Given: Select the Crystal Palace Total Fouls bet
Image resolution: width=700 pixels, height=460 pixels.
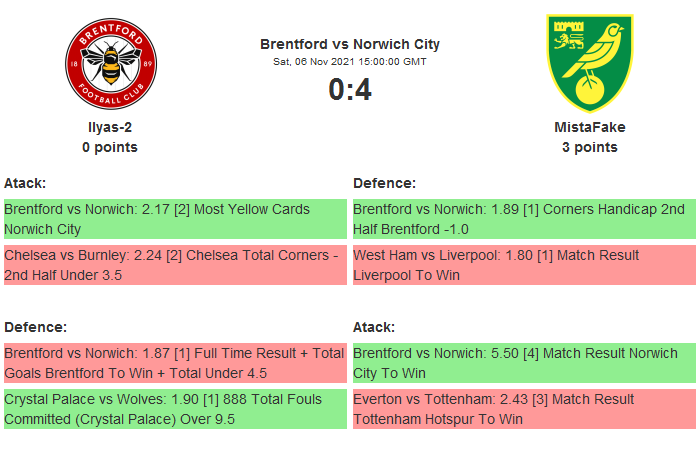Looking at the screenshot, I should (175, 409).
